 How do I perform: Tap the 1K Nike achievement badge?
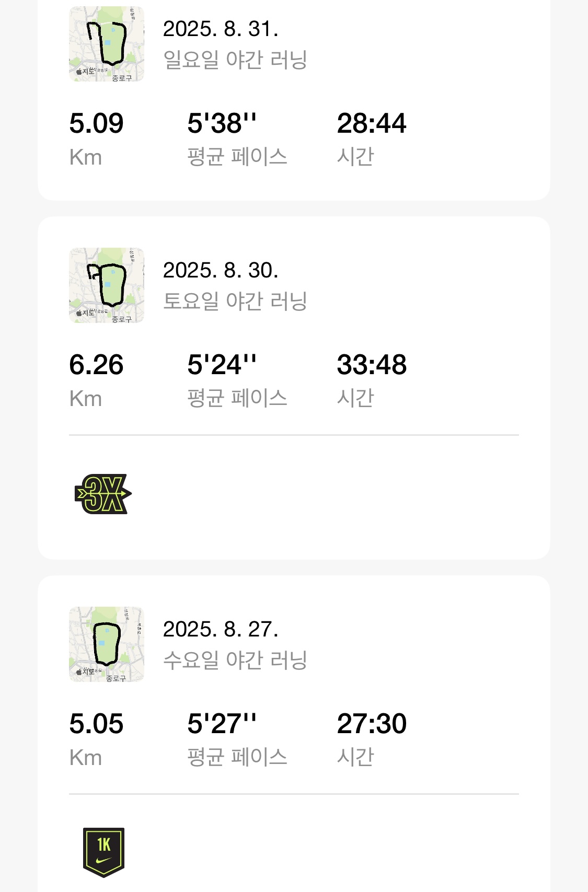pyautogui.click(x=103, y=852)
